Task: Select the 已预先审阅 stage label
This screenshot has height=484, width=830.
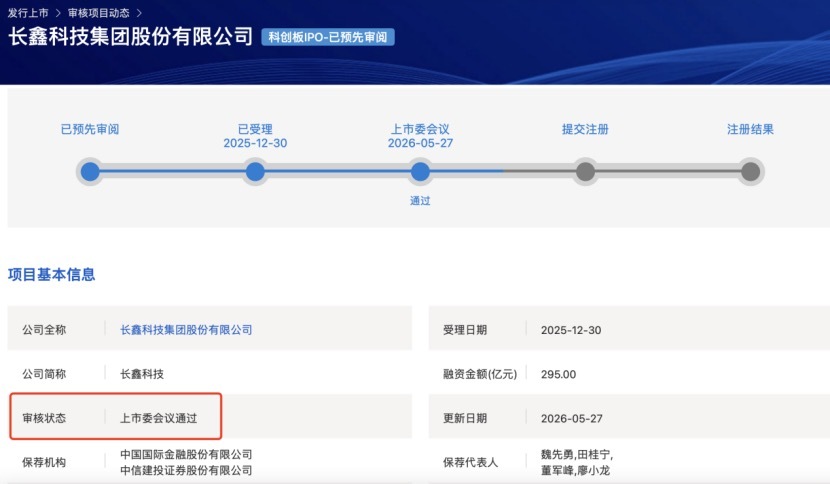Action: 90,129
